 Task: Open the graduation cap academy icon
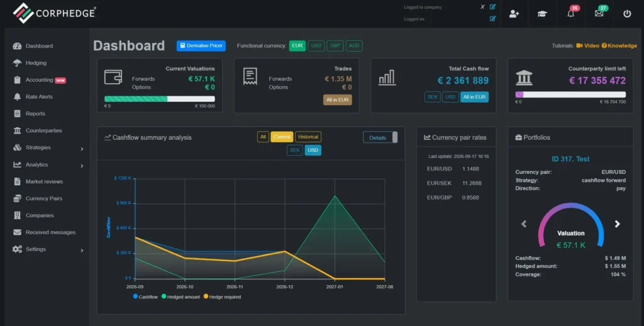tap(542, 14)
